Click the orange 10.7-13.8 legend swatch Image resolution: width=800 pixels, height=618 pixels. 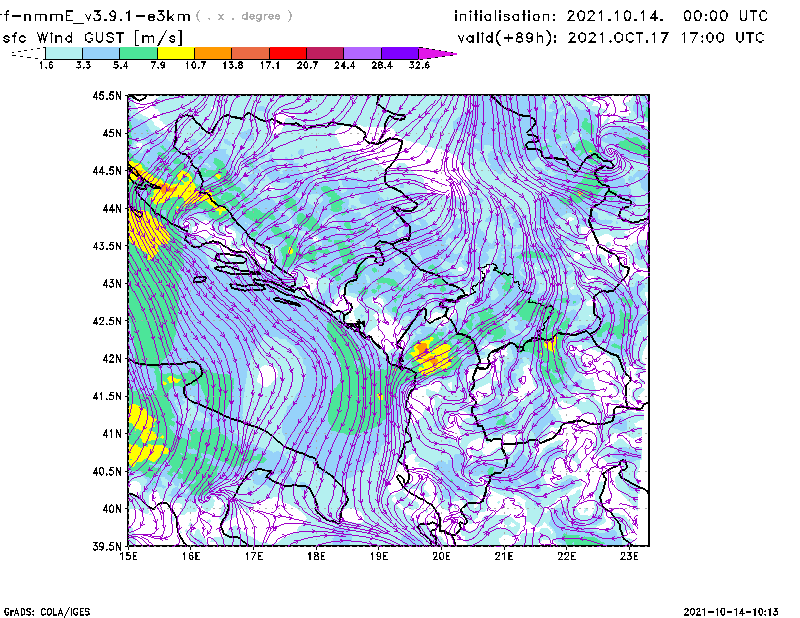pyautogui.click(x=213, y=53)
